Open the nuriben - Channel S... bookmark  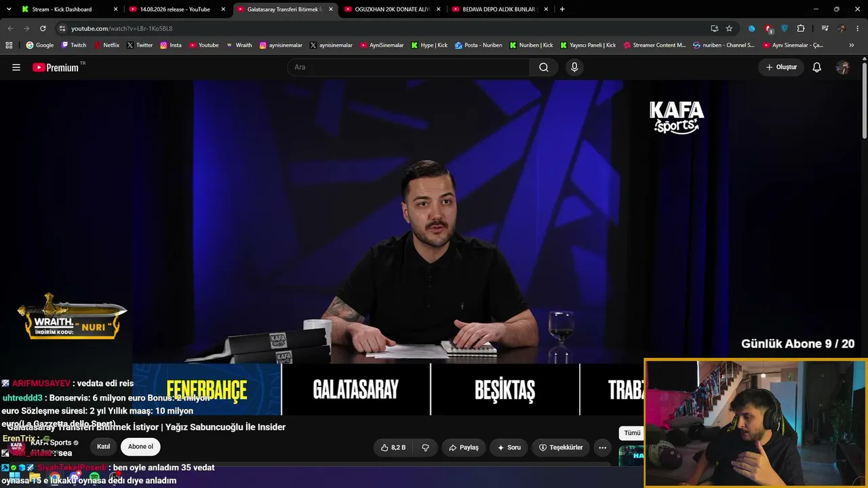tap(724, 45)
